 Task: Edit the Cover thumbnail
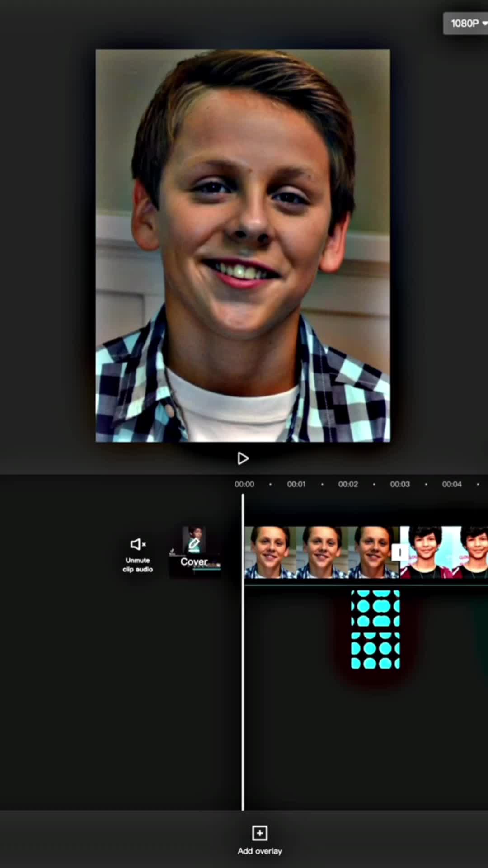195,552
